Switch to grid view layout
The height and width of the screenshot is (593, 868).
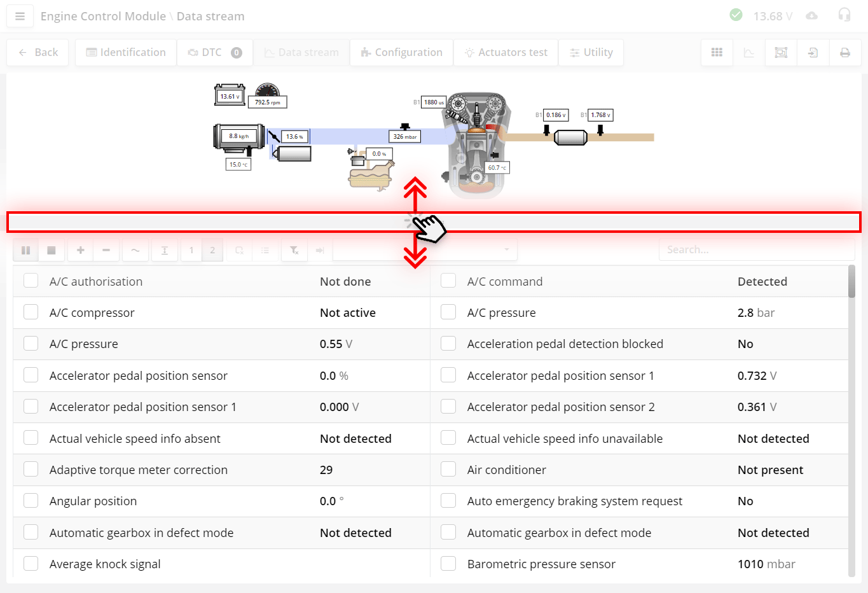[717, 53]
